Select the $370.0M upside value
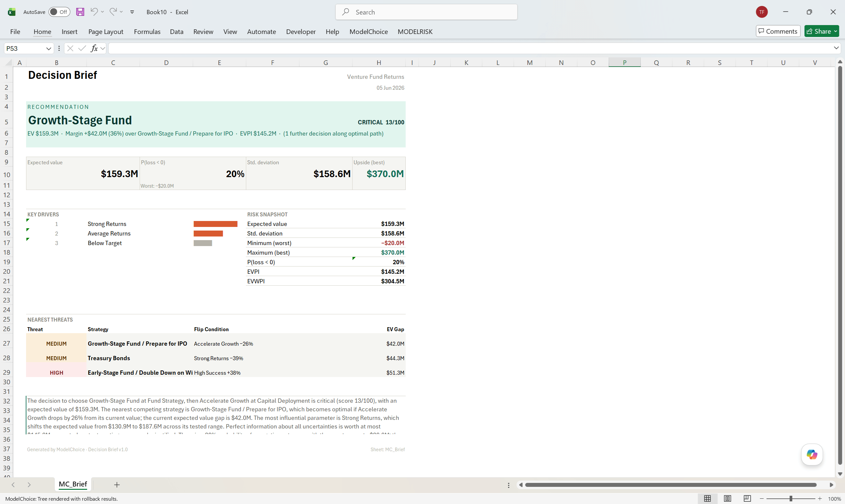The width and height of the screenshot is (845, 504). point(385,174)
